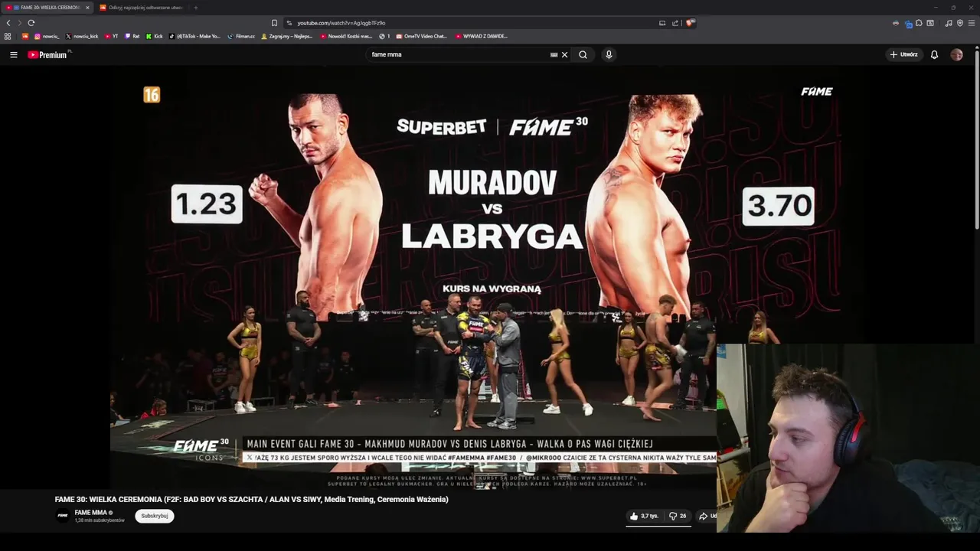
Task: Open the FAME MMA channel name link
Action: (90, 513)
